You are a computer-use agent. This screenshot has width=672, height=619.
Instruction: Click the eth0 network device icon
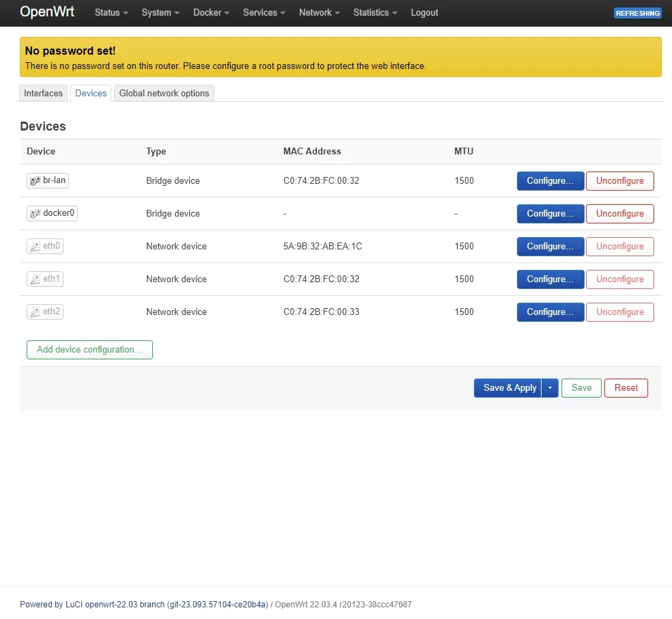click(35, 247)
